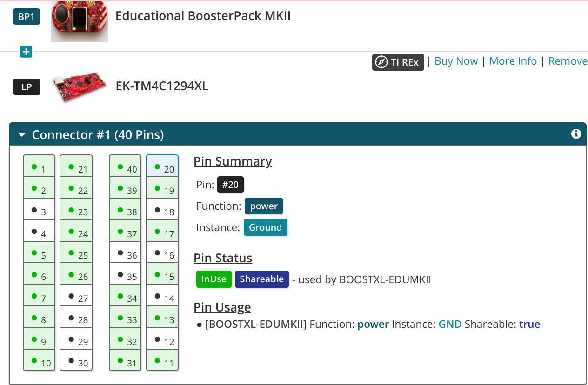This screenshot has height=385, width=588.
Task: Select pin 21 in the connector
Action: coord(76,166)
